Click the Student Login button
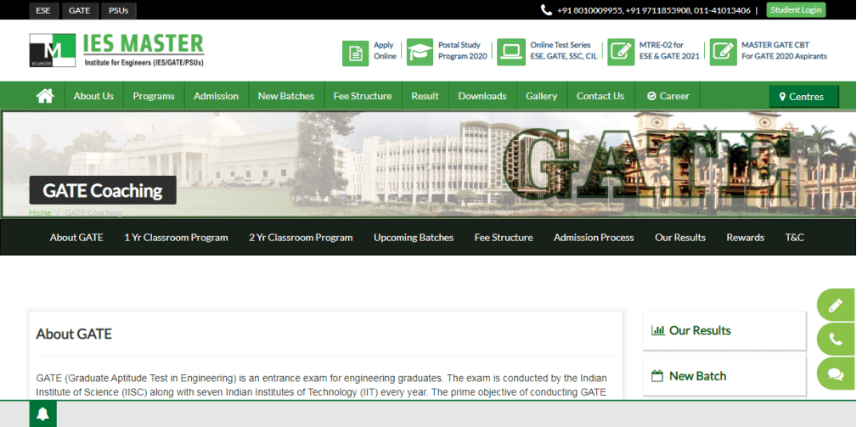This screenshot has height=427, width=868. click(x=795, y=10)
